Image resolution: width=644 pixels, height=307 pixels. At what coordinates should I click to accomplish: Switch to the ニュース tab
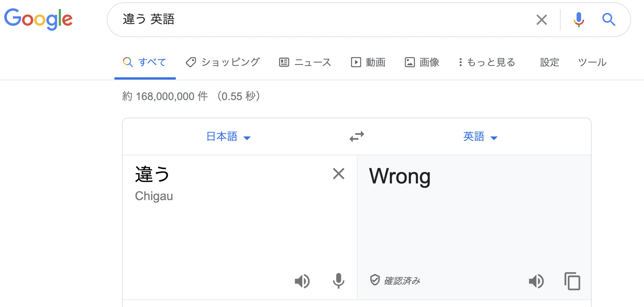click(x=305, y=62)
